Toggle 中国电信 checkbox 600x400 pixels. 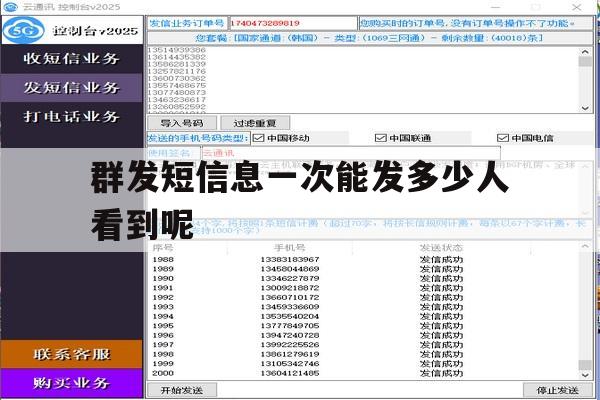click(502, 138)
